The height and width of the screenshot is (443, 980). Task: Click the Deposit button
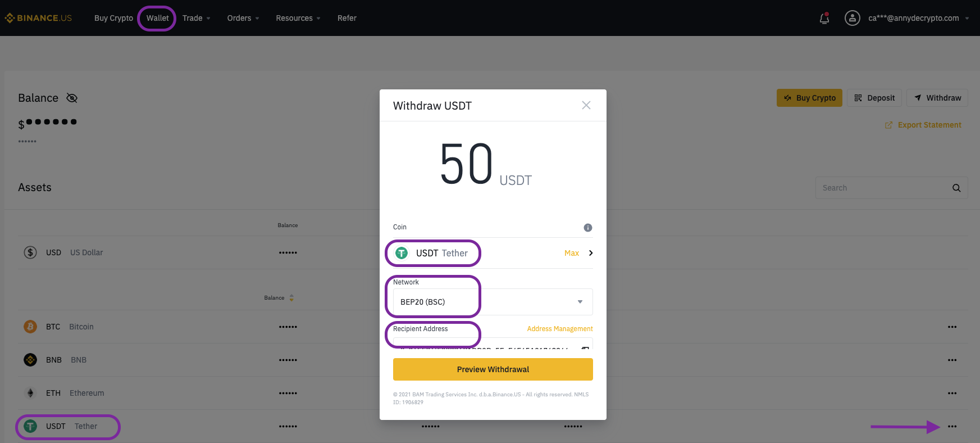pos(874,98)
